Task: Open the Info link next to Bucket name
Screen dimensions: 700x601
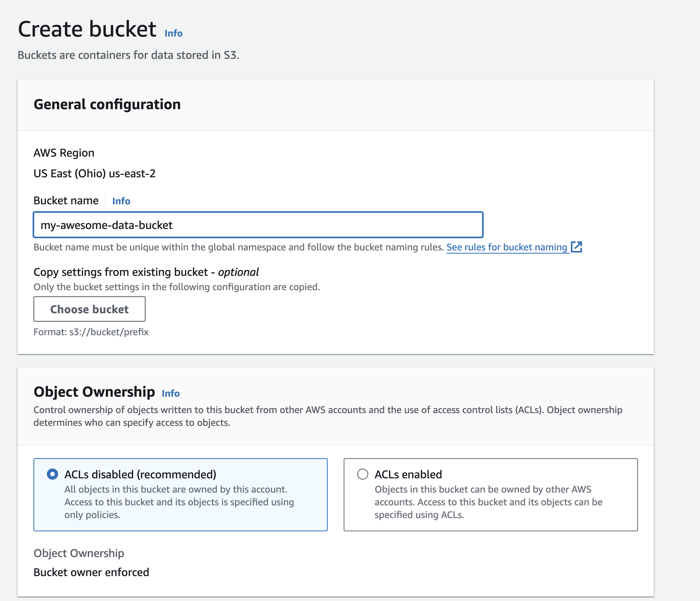Action: tap(121, 201)
